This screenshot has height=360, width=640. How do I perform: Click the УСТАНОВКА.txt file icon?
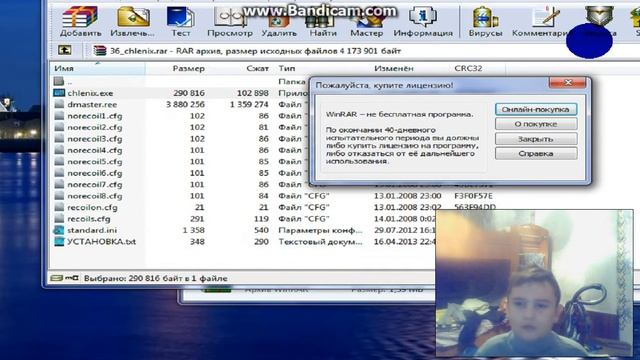(59, 242)
